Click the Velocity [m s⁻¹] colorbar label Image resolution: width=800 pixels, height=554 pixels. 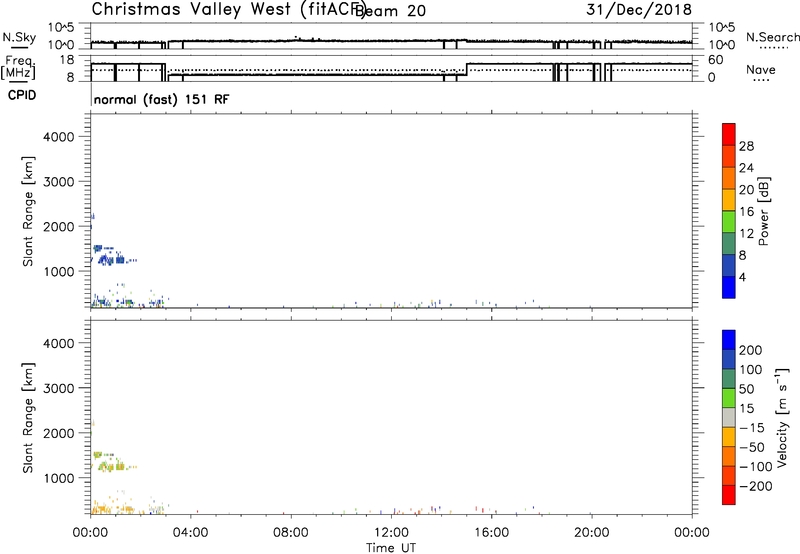coord(782,418)
